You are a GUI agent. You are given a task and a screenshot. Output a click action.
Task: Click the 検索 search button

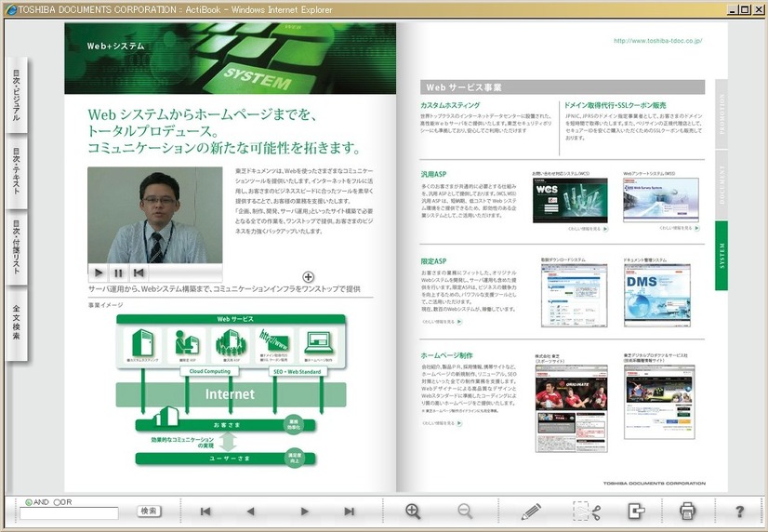[149, 511]
